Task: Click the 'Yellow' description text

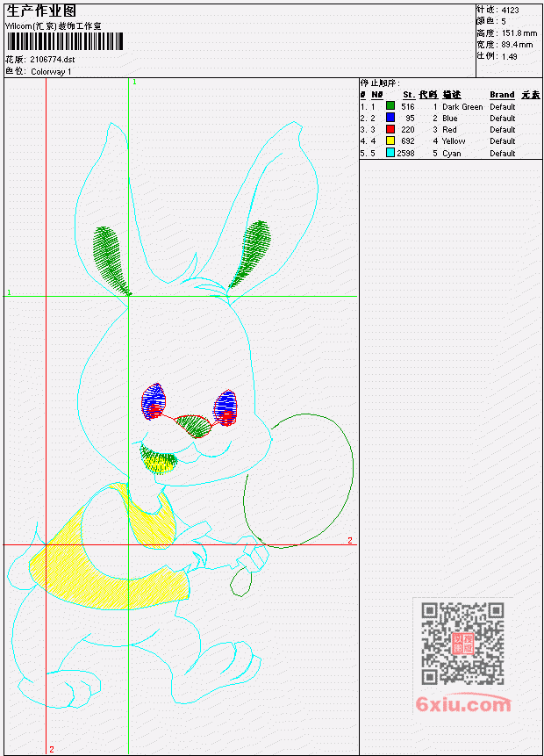Action: 454,141
